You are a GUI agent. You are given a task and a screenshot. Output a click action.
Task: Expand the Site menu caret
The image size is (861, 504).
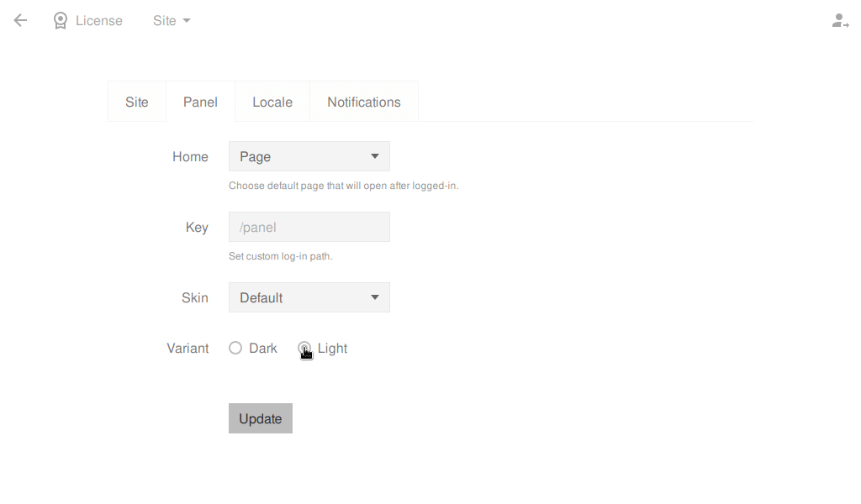tap(187, 21)
